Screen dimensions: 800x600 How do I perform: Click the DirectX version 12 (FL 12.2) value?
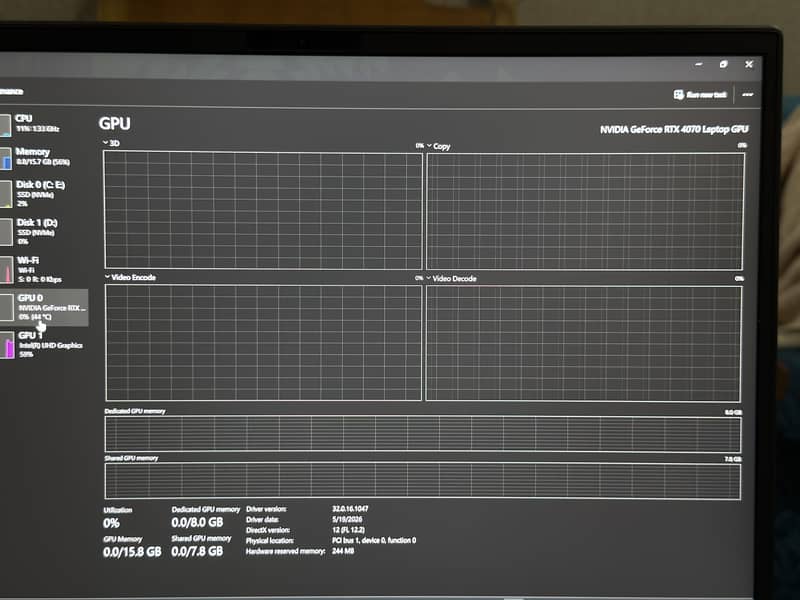click(348, 530)
